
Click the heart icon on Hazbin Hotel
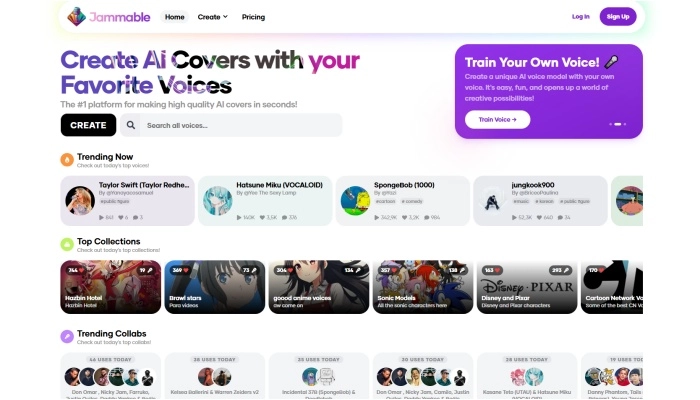coord(82,270)
